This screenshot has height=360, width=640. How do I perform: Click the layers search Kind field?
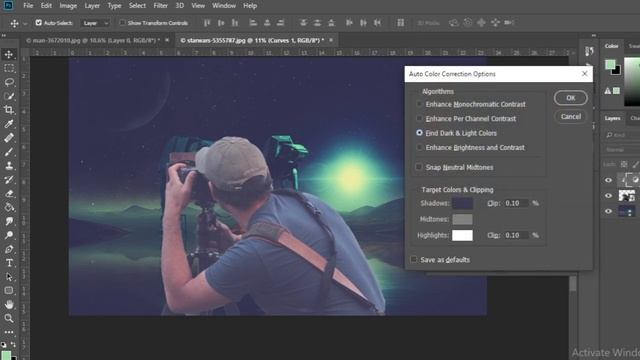click(622, 135)
